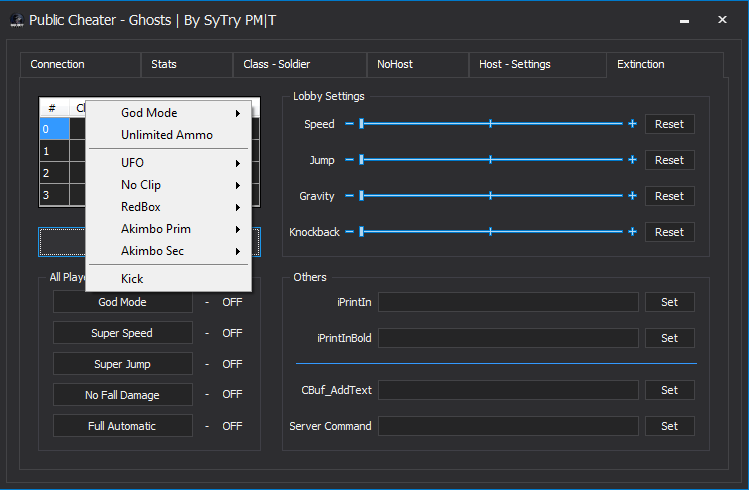Toggle Super Speed for all players
Viewport: 749px width, 490px height.
click(123, 333)
